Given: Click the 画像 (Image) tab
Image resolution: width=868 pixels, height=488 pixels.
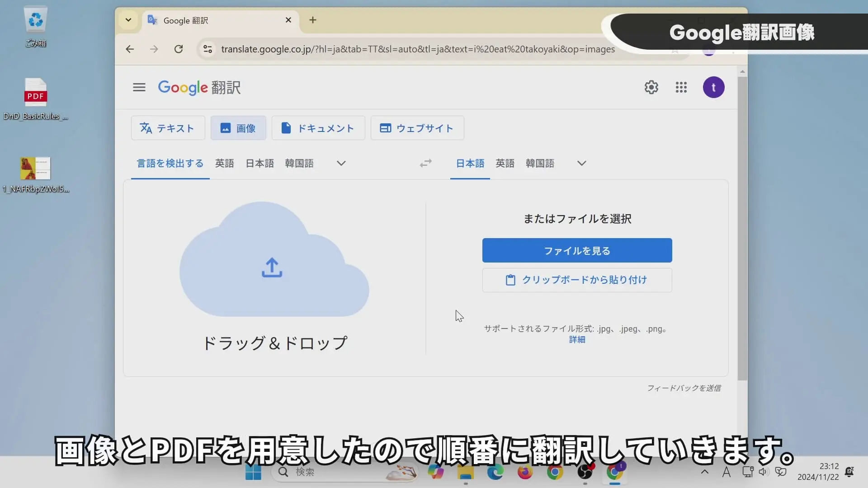Looking at the screenshot, I should click(237, 127).
